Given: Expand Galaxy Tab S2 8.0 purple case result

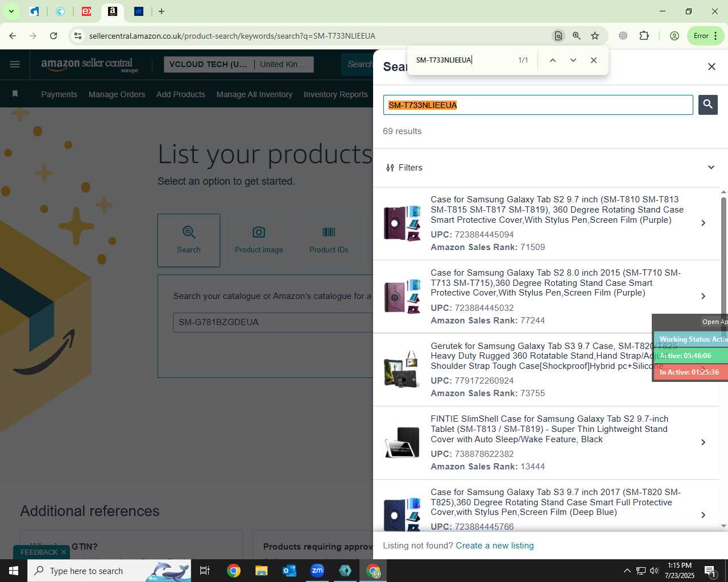Looking at the screenshot, I should [704, 296].
